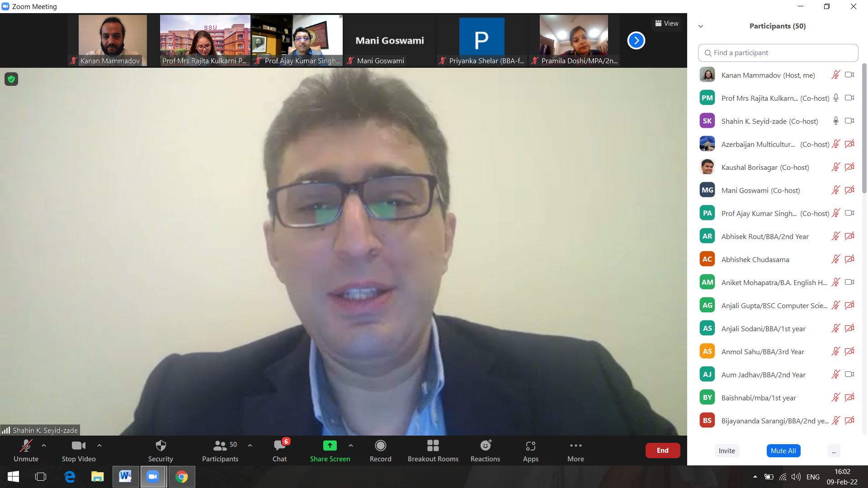Click the Invite button

726,450
